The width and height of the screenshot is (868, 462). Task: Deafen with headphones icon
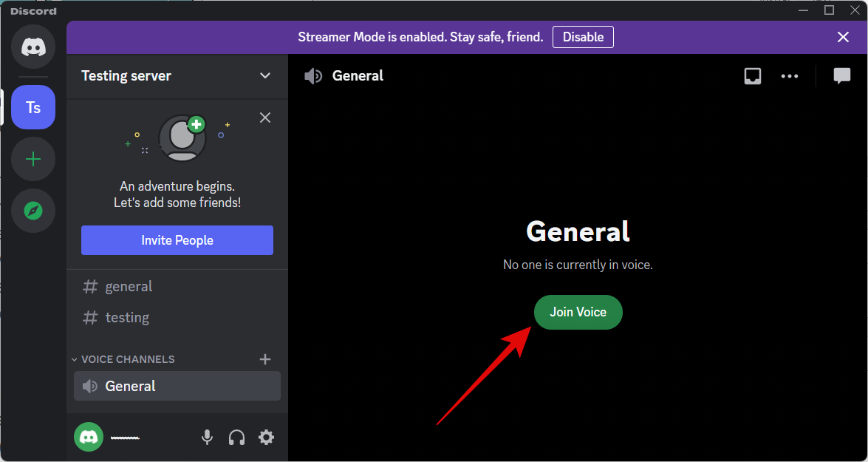[x=236, y=438]
